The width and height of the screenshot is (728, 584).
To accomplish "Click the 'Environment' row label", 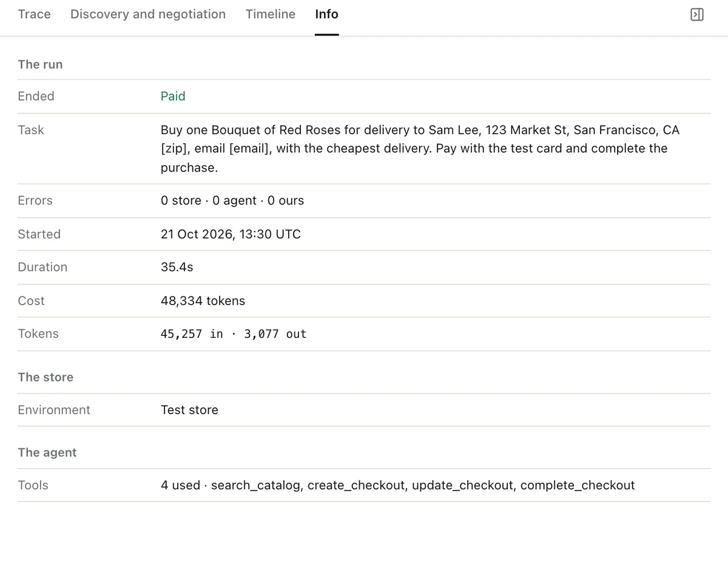I will (x=54, y=410).
